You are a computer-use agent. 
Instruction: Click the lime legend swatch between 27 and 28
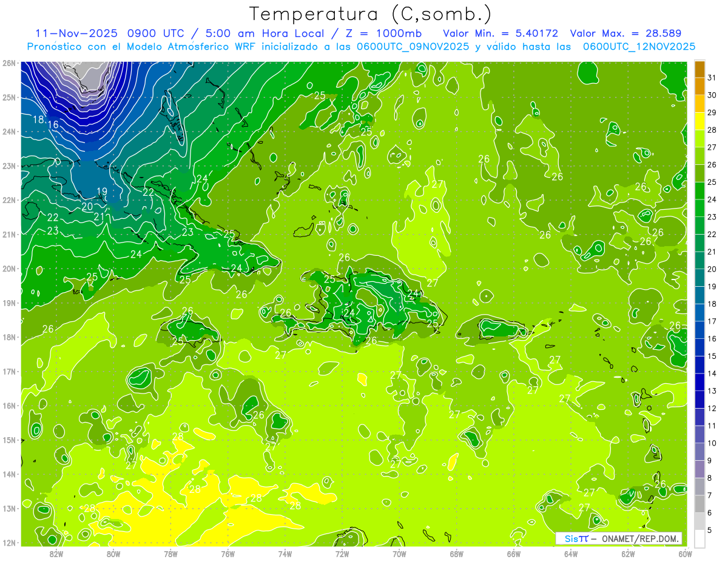(699, 139)
